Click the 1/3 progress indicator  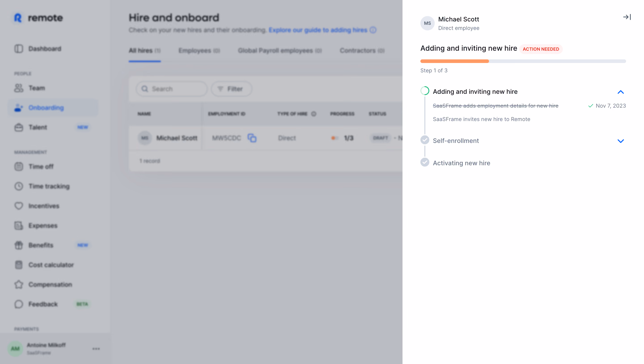tap(342, 138)
